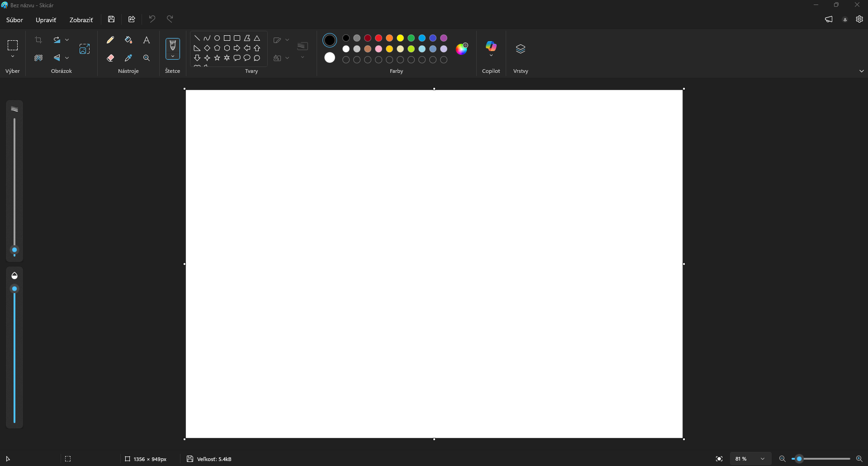Click the Save floppy disk icon
The width and height of the screenshot is (868, 466).
pyautogui.click(x=111, y=19)
